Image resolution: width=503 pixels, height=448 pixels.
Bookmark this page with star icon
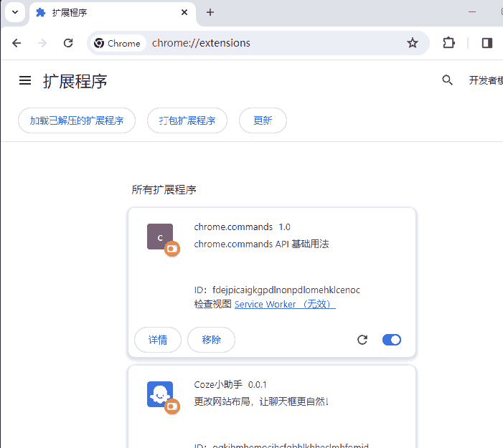(413, 43)
